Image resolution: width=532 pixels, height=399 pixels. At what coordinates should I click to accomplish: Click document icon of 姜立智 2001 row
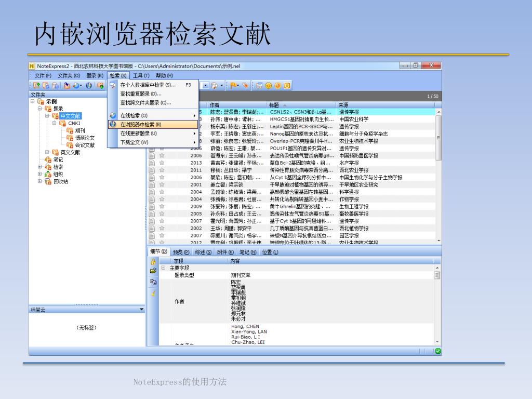[152, 185]
